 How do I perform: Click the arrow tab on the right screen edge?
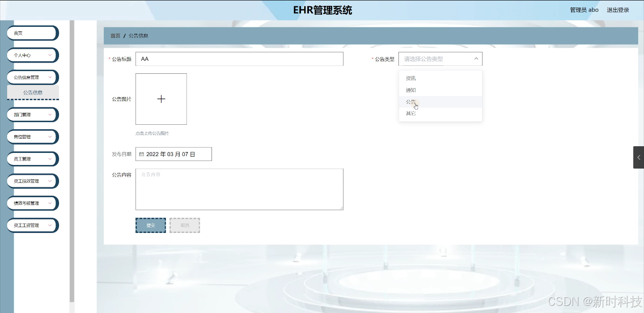pos(638,157)
